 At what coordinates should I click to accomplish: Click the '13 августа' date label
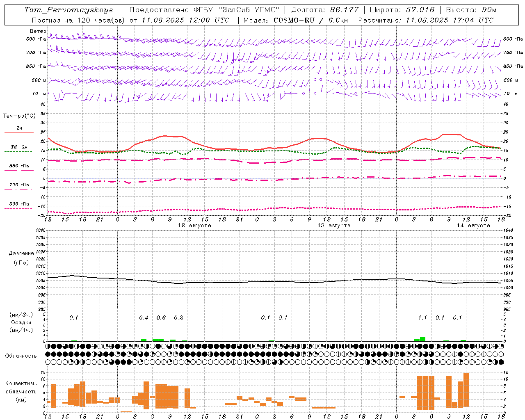click(x=334, y=226)
